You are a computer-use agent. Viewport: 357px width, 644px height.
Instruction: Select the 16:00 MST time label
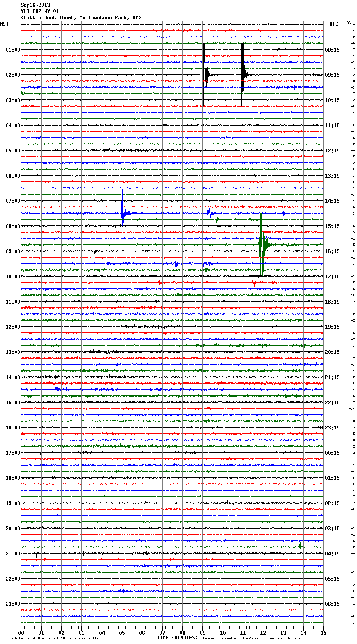tap(13, 428)
